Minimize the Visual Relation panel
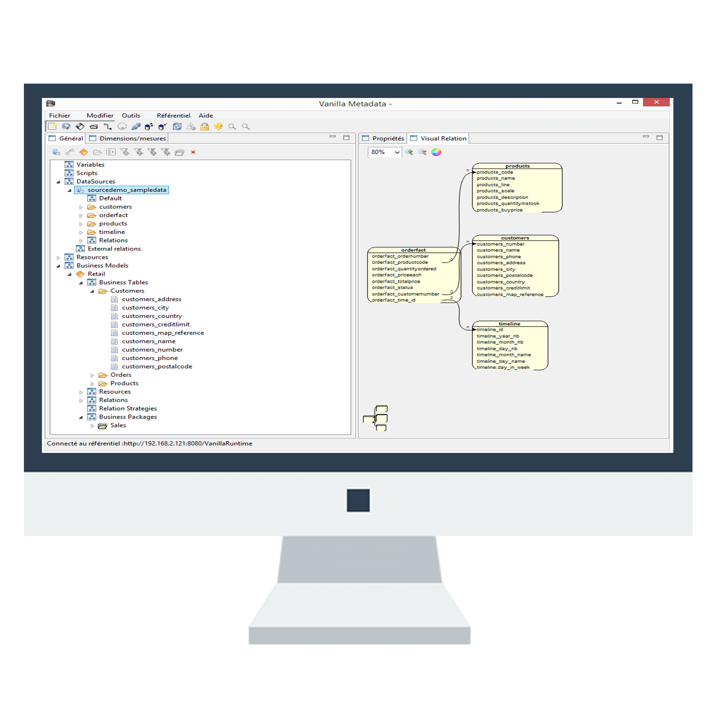The width and height of the screenshot is (728, 728). point(646,137)
